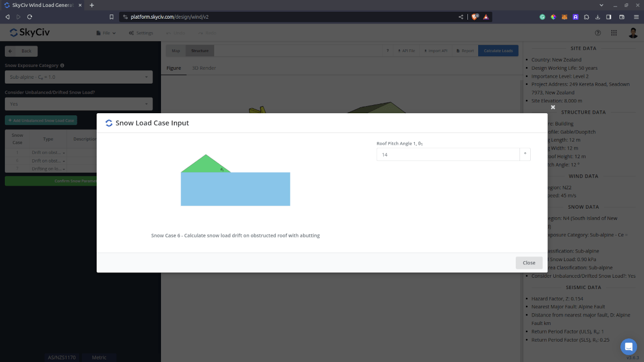Open the Type dropdown for snow case 6
The image size is (644, 362).
[48, 161]
